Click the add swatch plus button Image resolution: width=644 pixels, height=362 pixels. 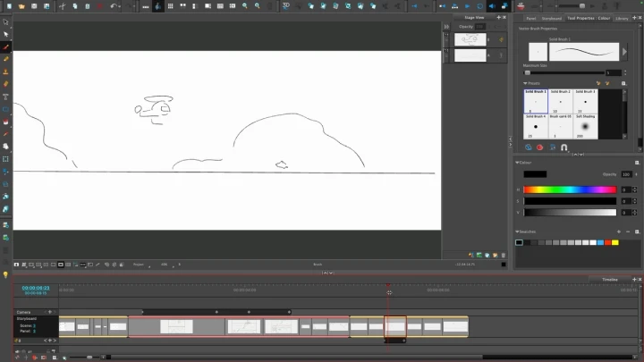pyautogui.click(x=620, y=230)
